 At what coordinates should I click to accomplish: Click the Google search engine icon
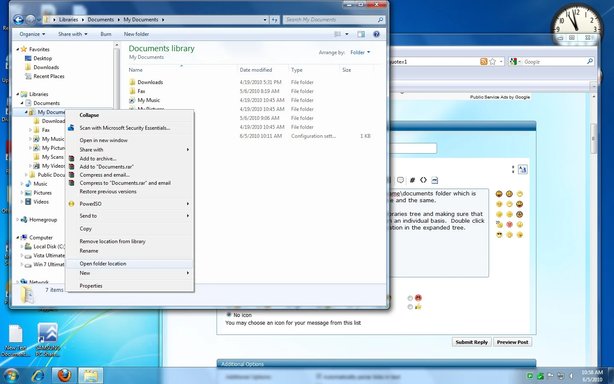(x=513, y=61)
